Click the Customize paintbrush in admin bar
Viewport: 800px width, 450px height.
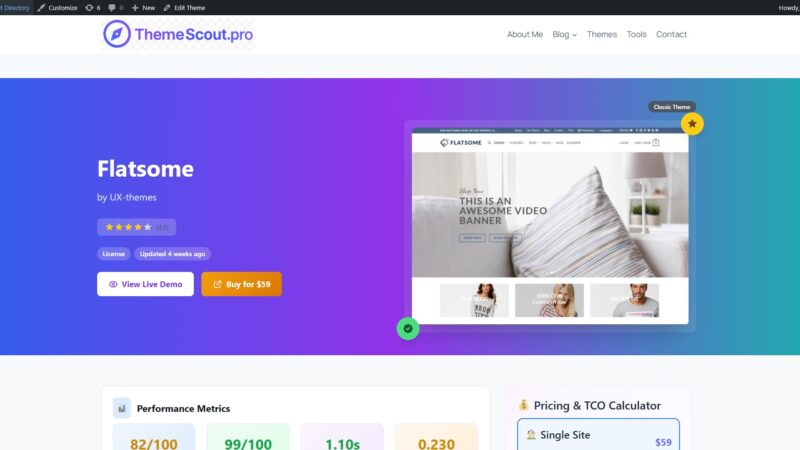pyautogui.click(x=57, y=8)
